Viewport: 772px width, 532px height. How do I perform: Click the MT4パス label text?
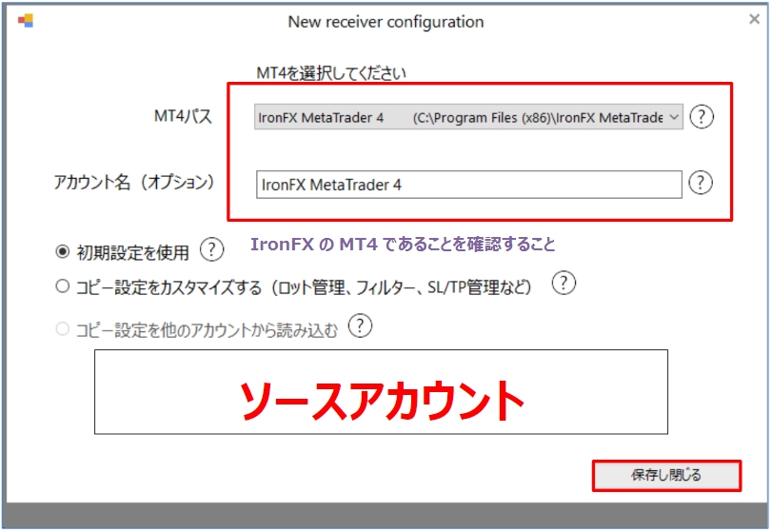coord(183,117)
